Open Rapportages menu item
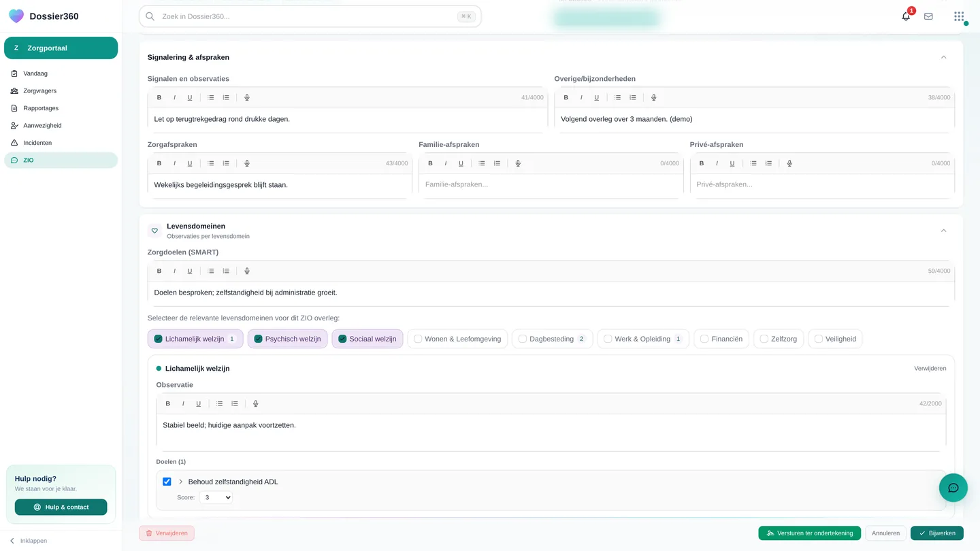 (x=61, y=108)
